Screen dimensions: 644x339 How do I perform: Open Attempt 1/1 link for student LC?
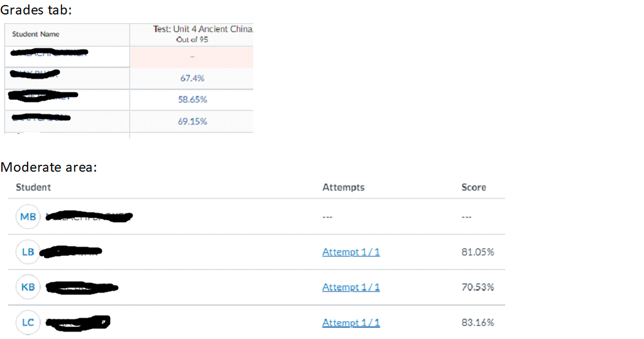pyautogui.click(x=351, y=323)
